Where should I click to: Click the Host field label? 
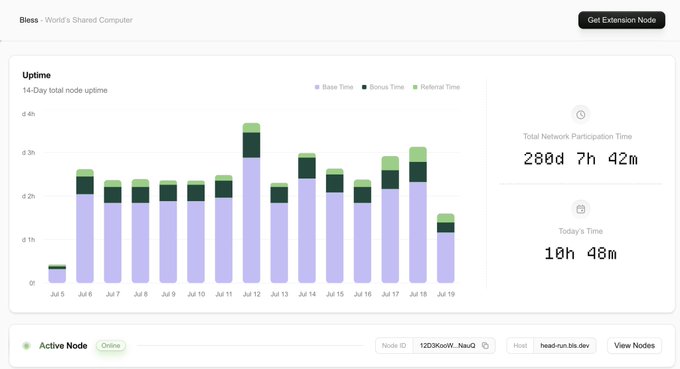click(520, 346)
